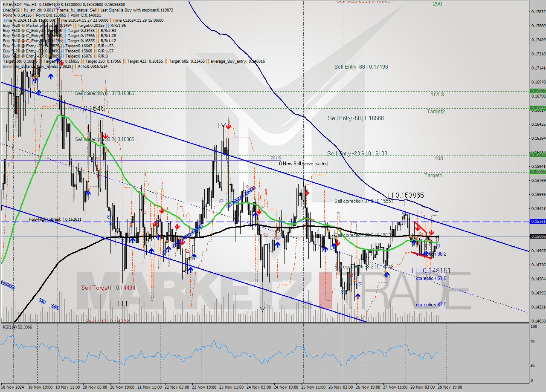Image resolution: width=546 pixels, height=392 pixels.
Task: Click the current price 0.15086 axis tag
Action: click(x=537, y=236)
